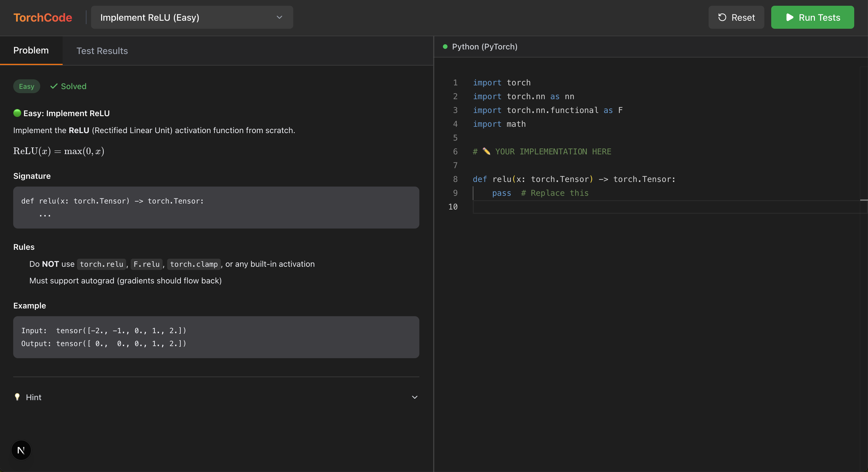
Task: Click the 'pass' keyword on line 9
Action: click(x=502, y=193)
